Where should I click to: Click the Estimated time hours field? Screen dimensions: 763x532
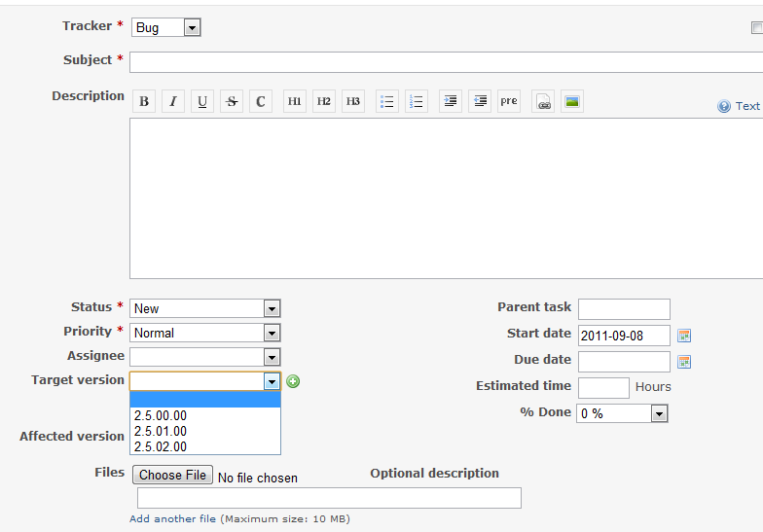603,388
